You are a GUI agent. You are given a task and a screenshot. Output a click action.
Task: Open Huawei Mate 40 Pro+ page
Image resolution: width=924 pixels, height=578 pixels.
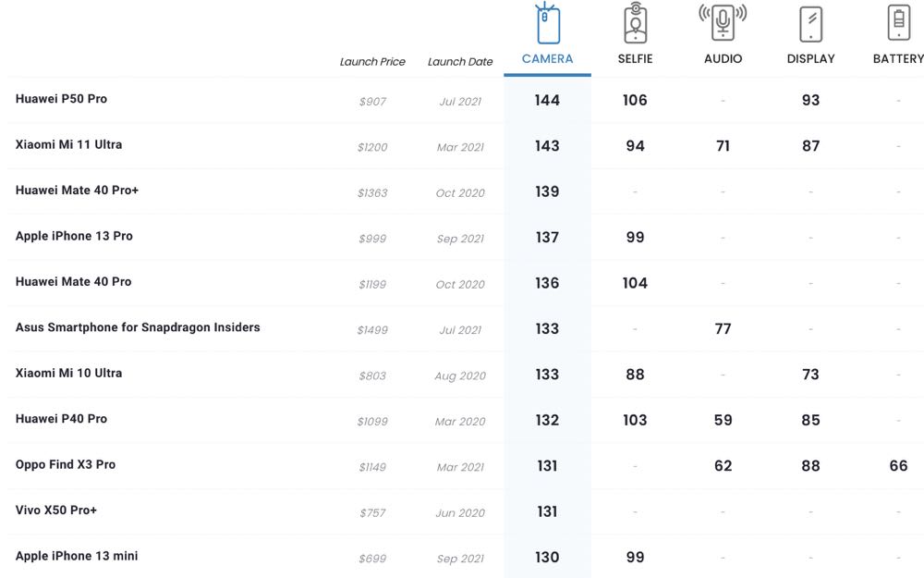tap(77, 191)
